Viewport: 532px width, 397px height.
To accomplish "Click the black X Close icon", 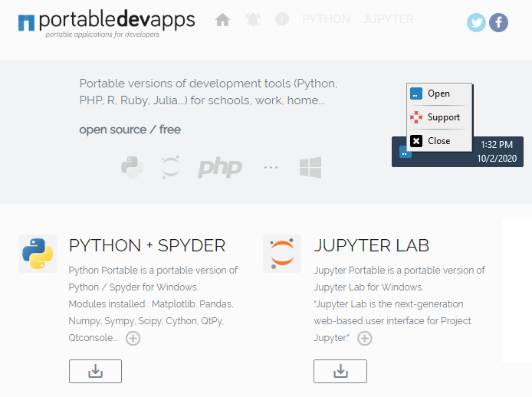I will coord(416,141).
